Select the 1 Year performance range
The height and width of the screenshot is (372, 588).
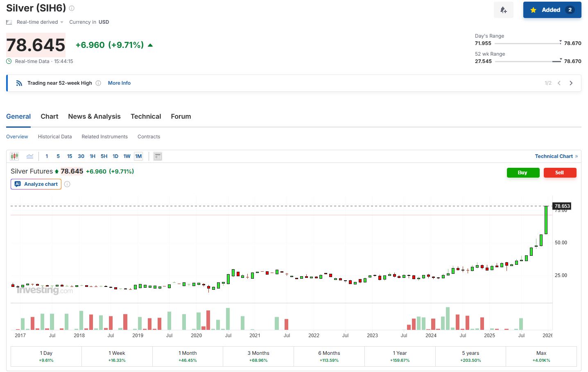point(400,356)
